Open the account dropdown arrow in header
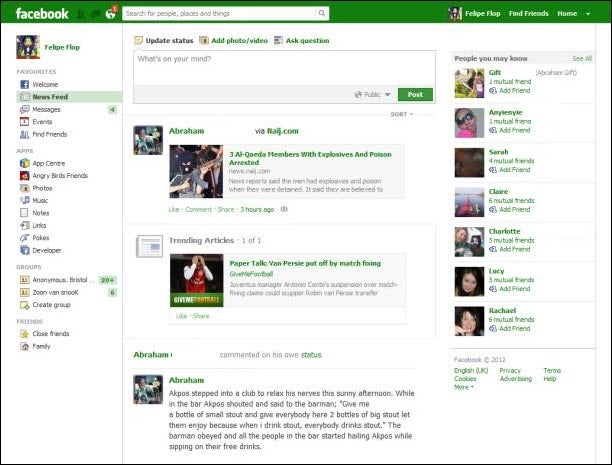The image size is (612, 465). click(x=588, y=14)
